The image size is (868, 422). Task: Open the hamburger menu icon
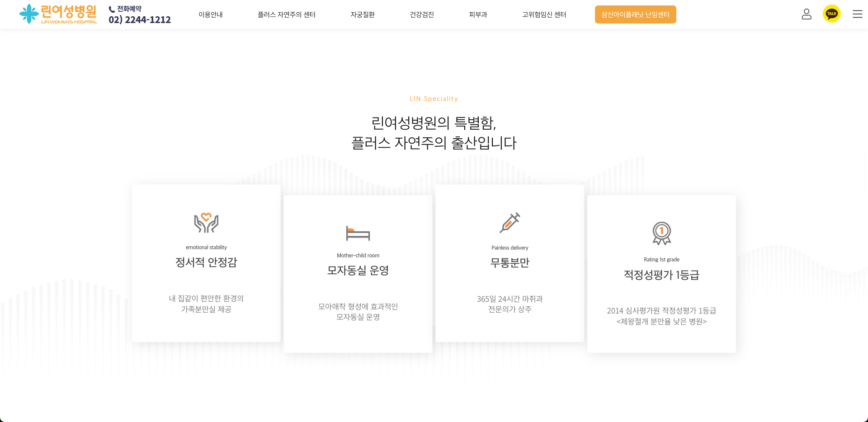(858, 14)
